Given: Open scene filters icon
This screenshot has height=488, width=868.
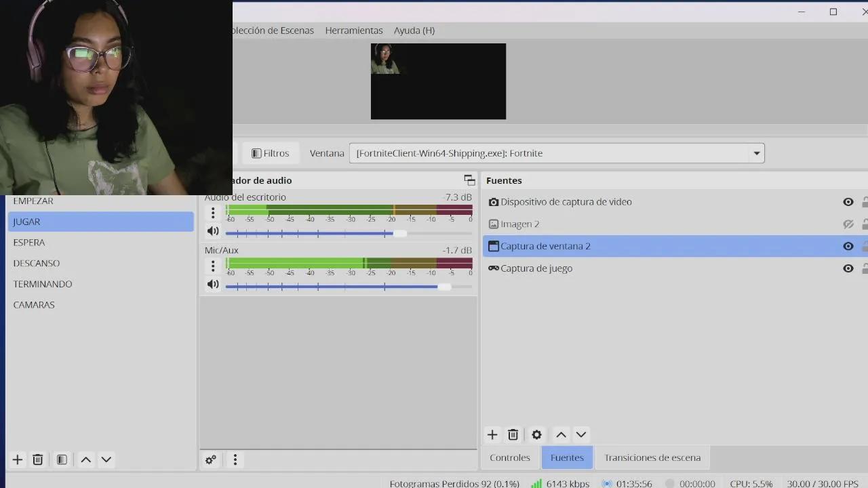Looking at the screenshot, I should point(62,460).
